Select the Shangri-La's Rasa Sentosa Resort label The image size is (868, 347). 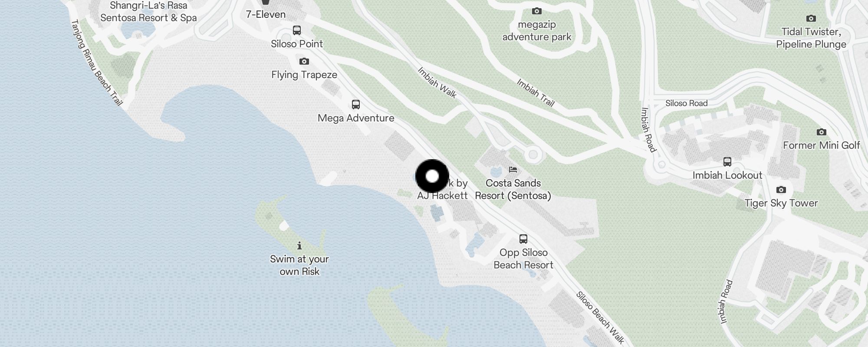[148, 12]
